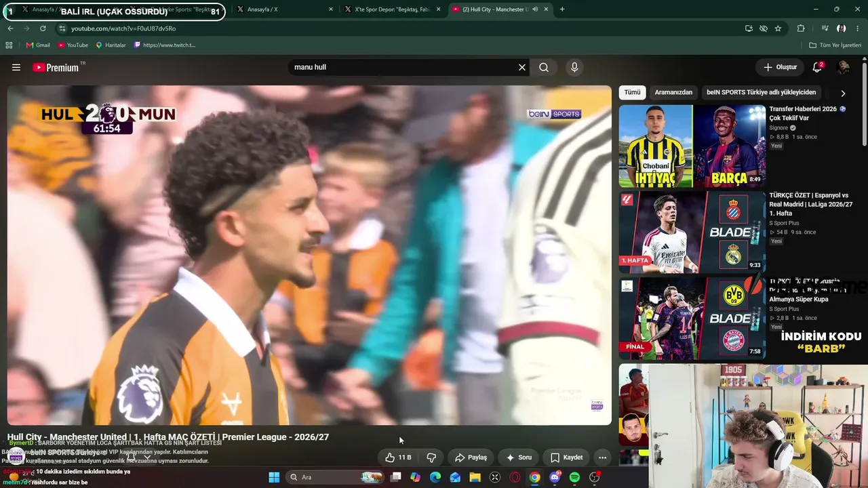Open 'Transfer Haberleri 2026 Çok Teklif Var' title
868x488 pixels.
[807, 113]
